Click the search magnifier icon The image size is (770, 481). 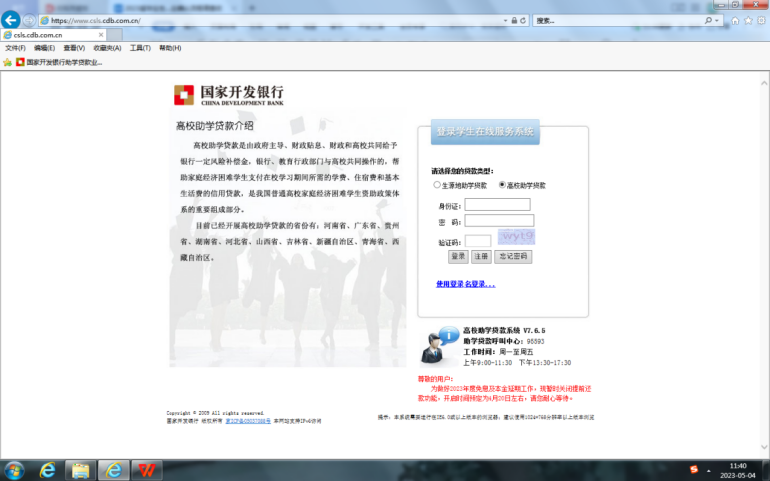pos(709,20)
